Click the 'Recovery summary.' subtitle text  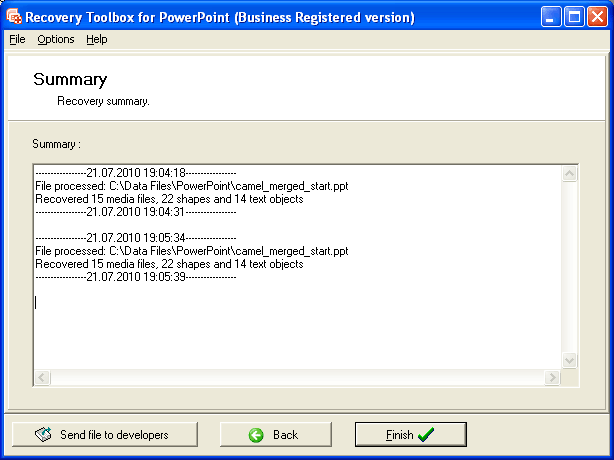[x=103, y=101]
